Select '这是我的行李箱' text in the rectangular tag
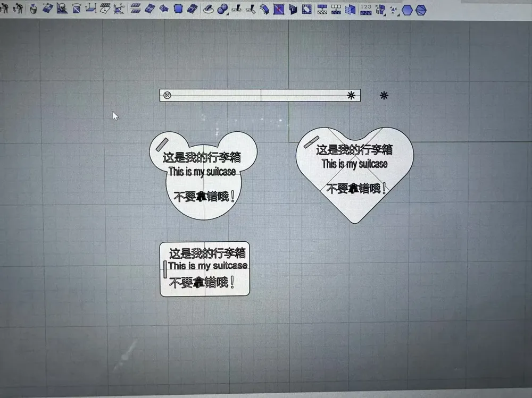The image size is (532, 398). tap(207, 253)
